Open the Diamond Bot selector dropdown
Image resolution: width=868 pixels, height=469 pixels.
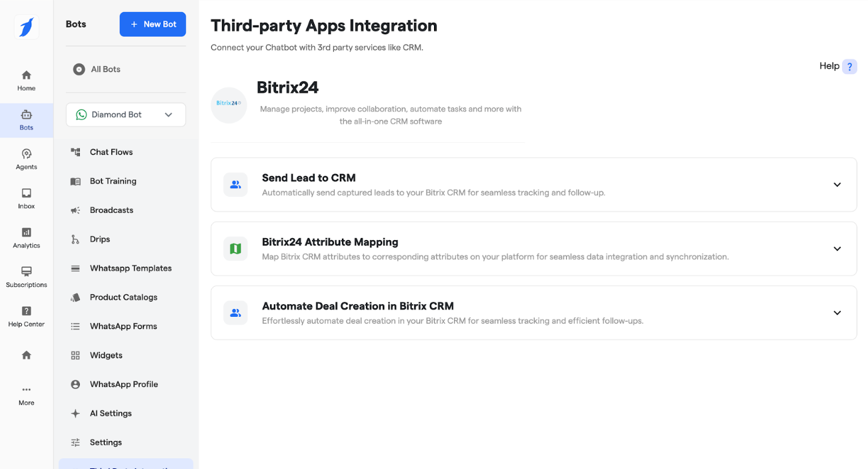tap(126, 115)
